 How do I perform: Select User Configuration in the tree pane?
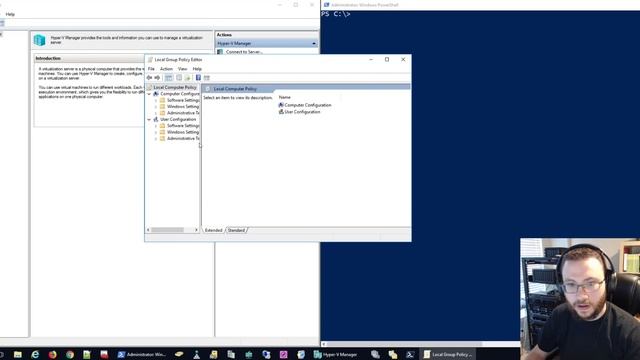178,120
